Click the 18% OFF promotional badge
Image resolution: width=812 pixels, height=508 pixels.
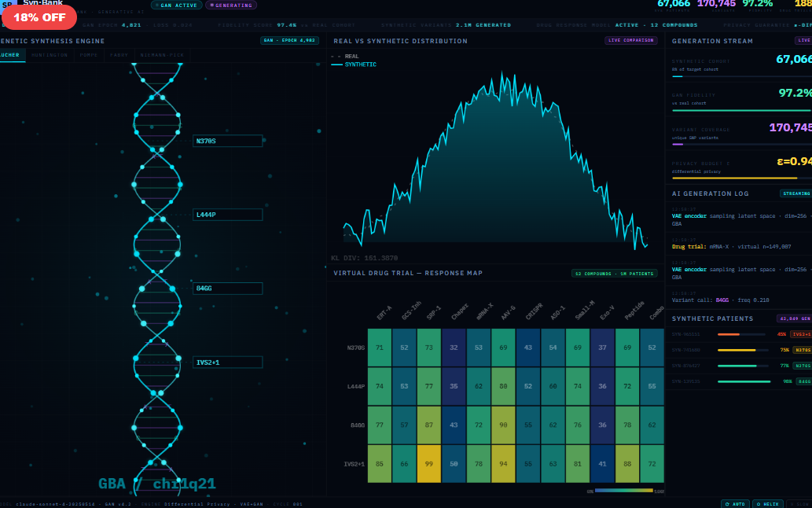[x=39, y=17]
